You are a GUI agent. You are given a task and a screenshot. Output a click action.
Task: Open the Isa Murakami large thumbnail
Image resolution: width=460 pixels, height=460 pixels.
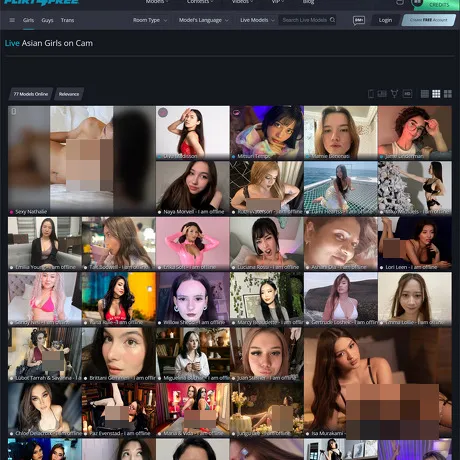pos(378,382)
